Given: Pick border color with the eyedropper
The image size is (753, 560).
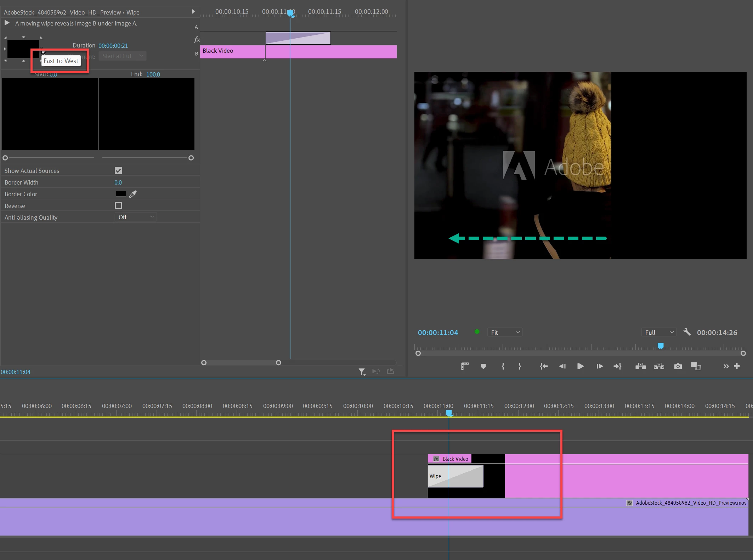Looking at the screenshot, I should [133, 194].
